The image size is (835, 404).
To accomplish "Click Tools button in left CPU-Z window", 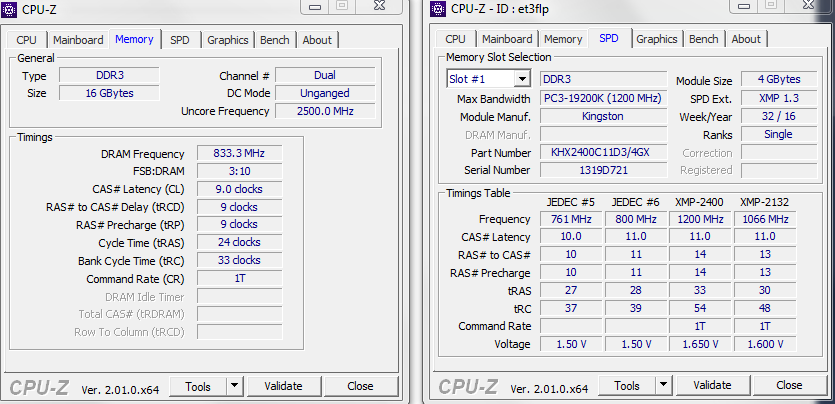I will point(198,386).
